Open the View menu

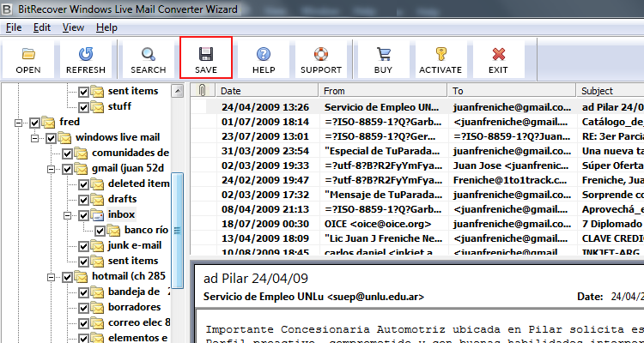(x=73, y=27)
